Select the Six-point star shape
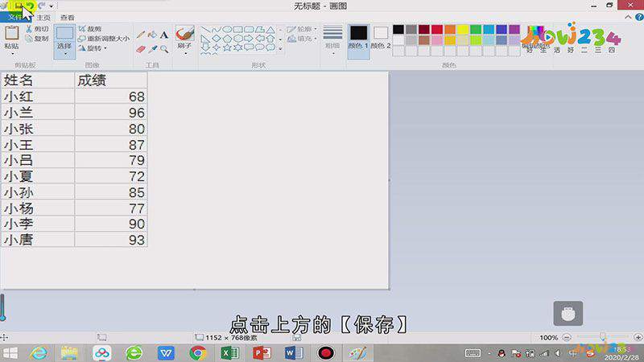 237,47
